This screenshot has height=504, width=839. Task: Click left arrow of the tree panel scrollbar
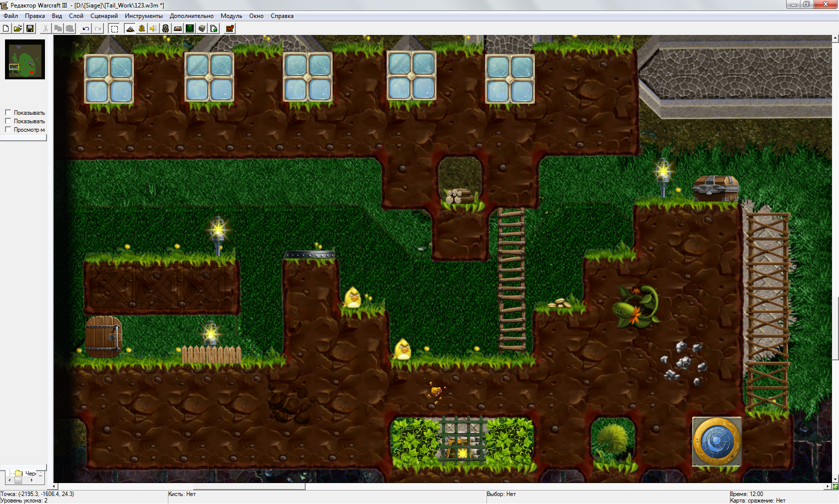click(x=9, y=480)
